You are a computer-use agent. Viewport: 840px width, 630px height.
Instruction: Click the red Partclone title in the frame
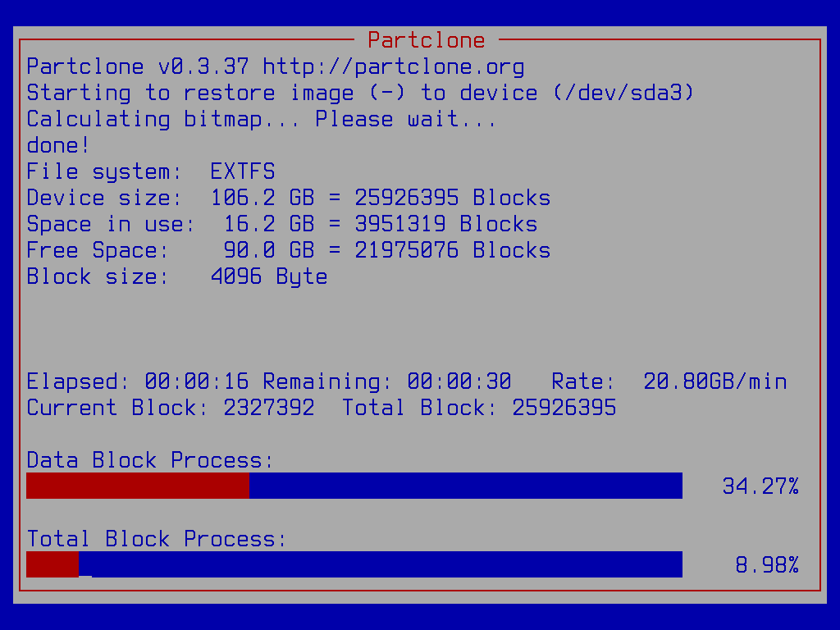click(427, 40)
